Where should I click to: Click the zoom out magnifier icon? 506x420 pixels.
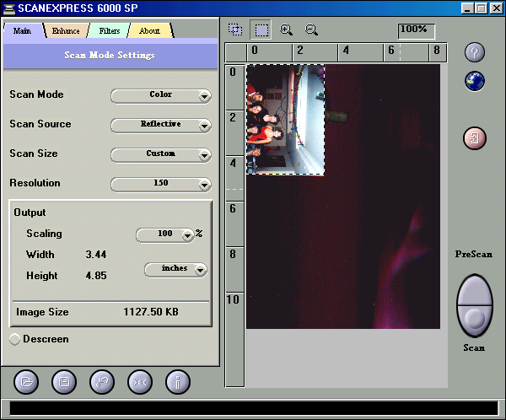(311, 30)
